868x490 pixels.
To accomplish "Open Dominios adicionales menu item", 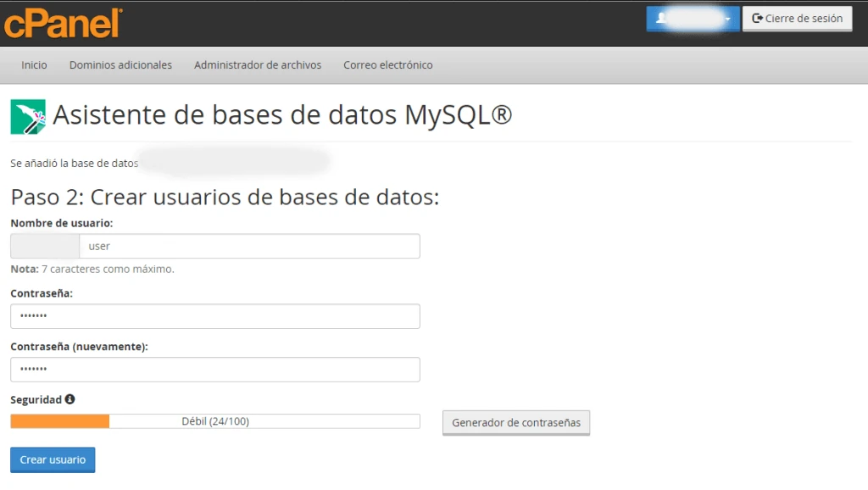I will pyautogui.click(x=120, y=64).
